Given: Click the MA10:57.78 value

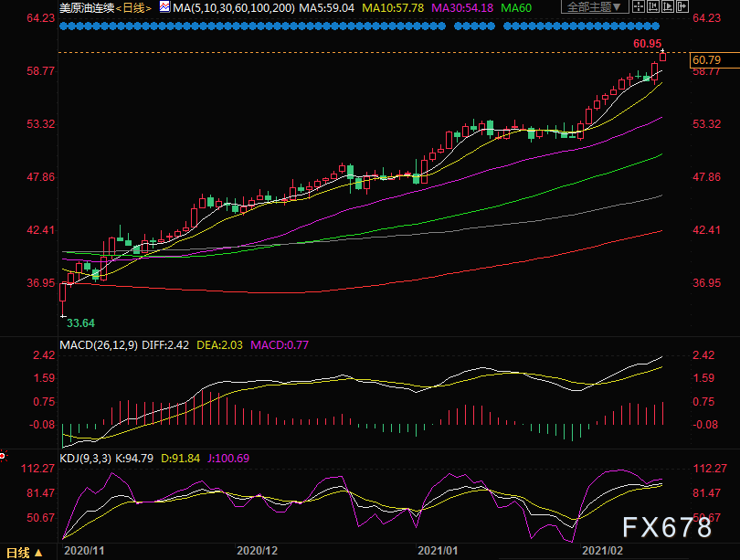Looking at the screenshot, I should [393, 7].
